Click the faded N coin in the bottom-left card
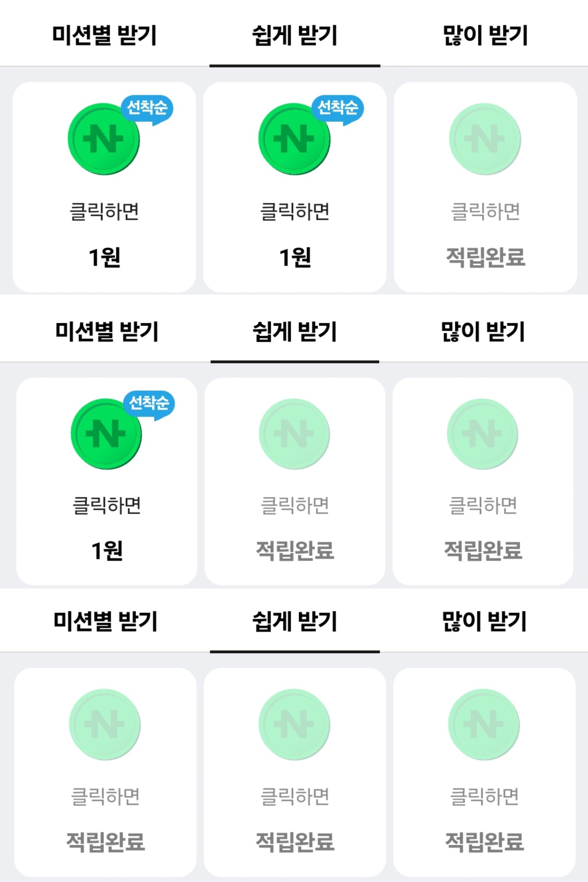This screenshot has height=882, width=588. tap(105, 725)
